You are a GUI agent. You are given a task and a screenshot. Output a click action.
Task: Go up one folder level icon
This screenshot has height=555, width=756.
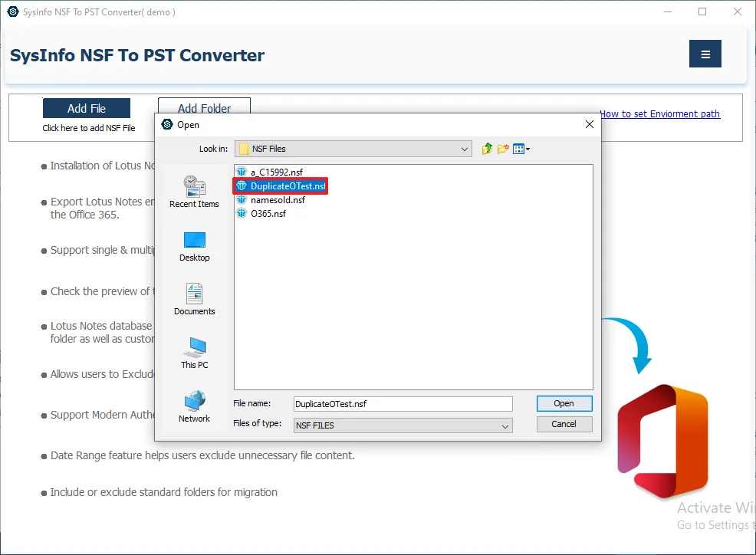coord(487,149)
